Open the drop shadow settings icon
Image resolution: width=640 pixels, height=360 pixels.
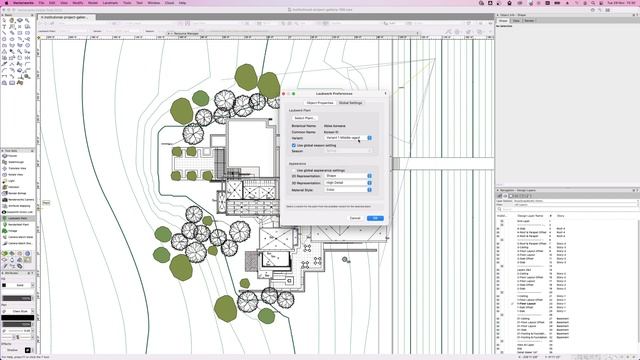(x=28, y=350)
